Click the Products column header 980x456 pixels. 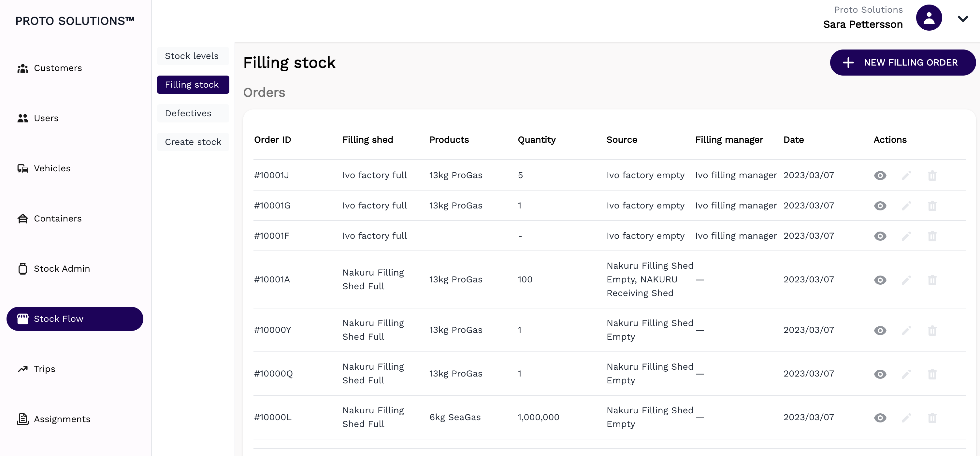pos(449,140)
